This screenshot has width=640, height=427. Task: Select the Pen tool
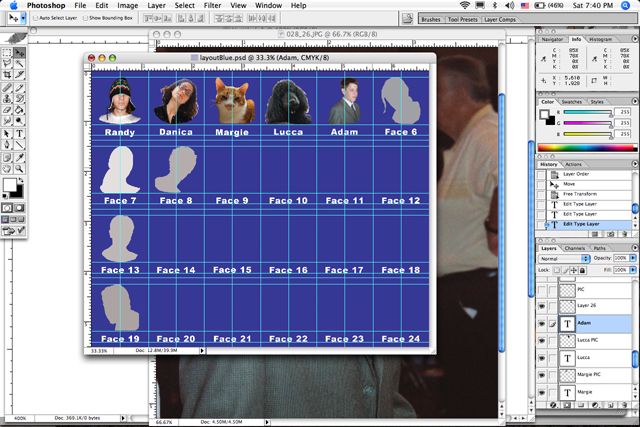7,145
